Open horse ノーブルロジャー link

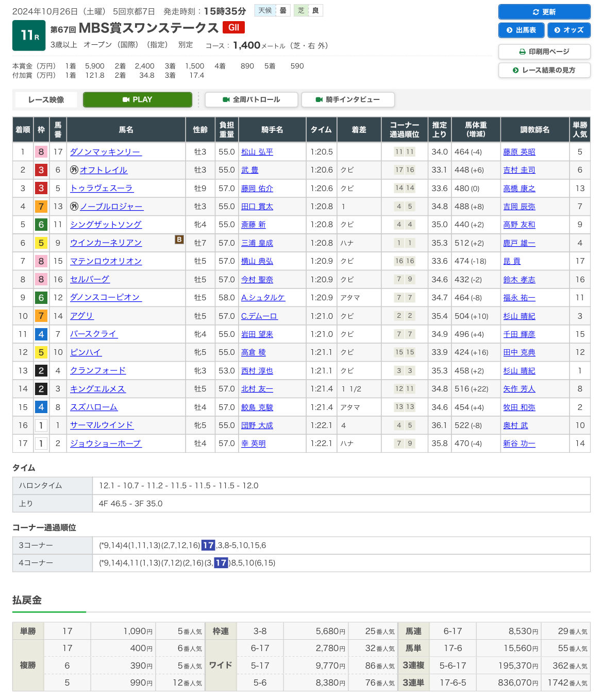tap(111, 207)
